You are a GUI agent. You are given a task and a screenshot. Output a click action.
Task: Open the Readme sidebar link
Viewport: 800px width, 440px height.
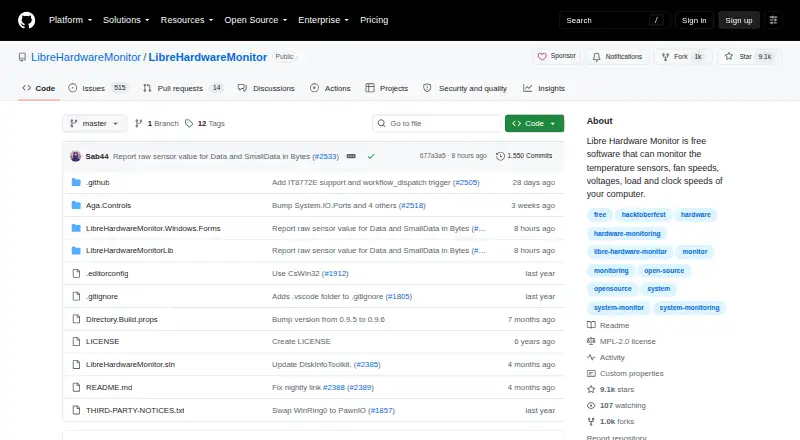click(608, 325)
